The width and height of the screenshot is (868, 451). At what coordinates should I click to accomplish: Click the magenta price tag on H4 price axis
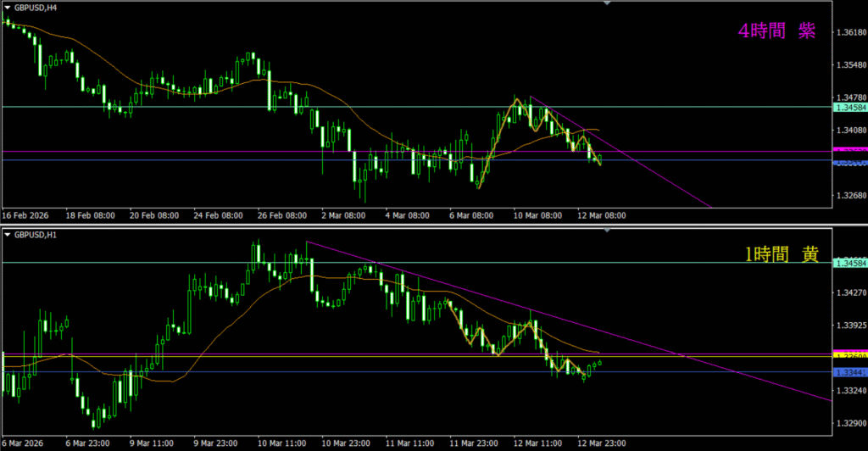coord(849,150)
